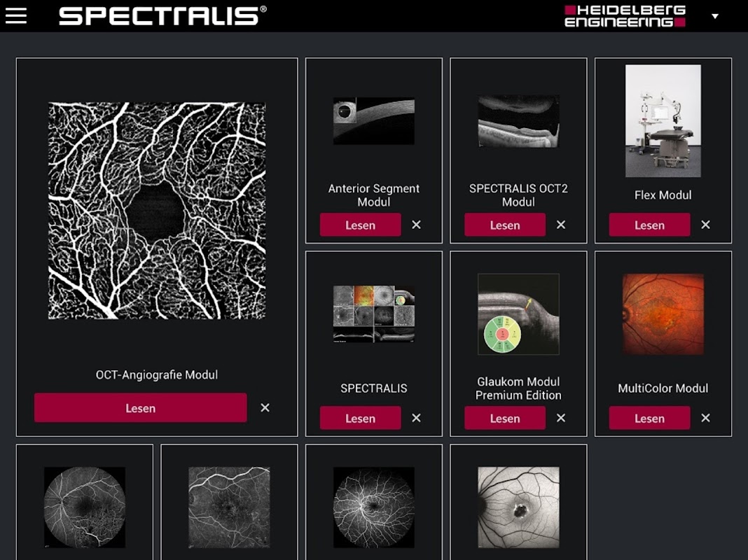Read the OCT-Angiografie Modul brochure
The width and height of the screenshot is (748, 560).
(140, 408)
